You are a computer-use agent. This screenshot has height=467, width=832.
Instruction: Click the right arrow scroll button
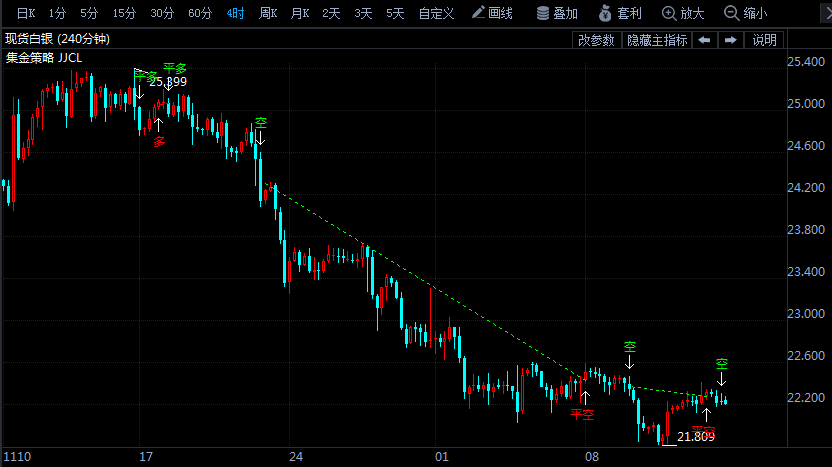(731, 40)
